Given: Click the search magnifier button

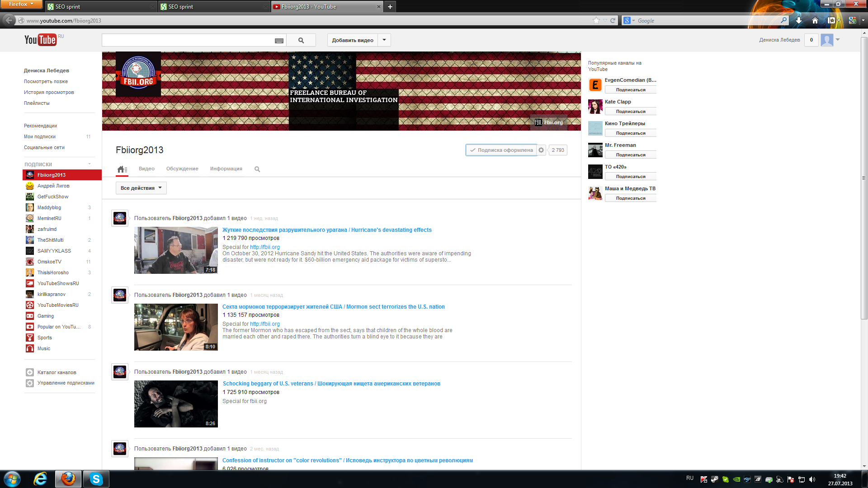Looking at the screenshot, I should [301, 40].
